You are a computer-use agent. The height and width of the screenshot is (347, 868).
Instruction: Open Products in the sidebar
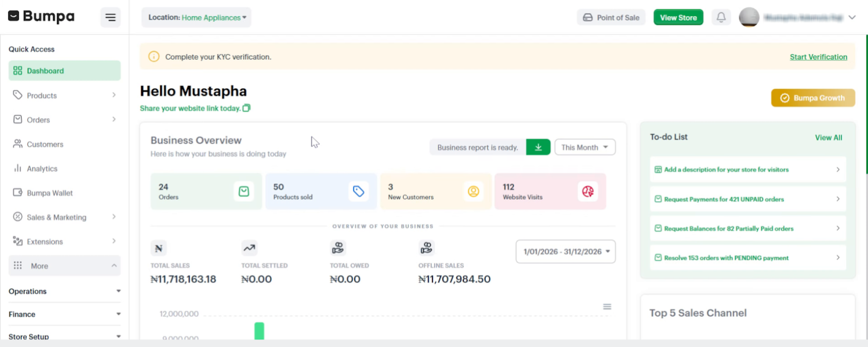(x=64, y=95)
